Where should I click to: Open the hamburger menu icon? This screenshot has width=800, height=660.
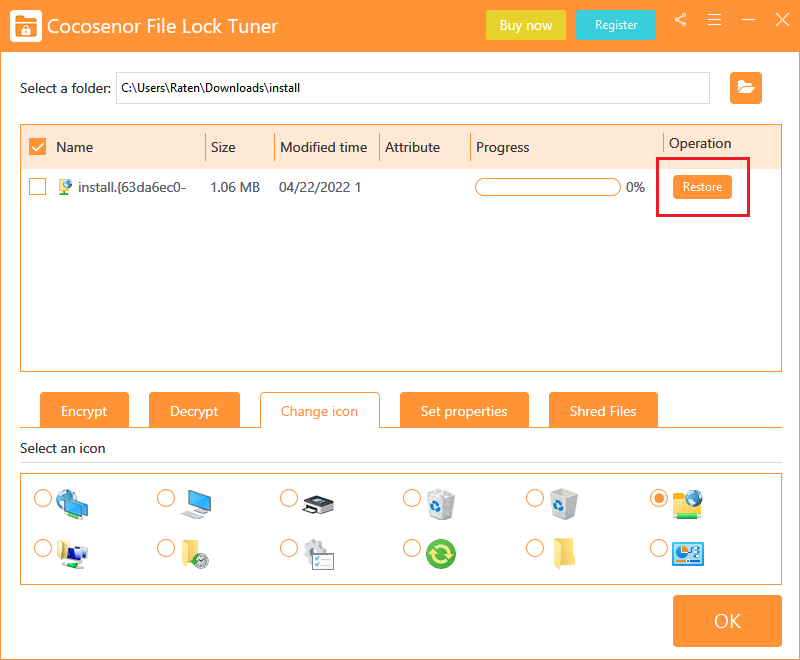[x=714, y=20]
